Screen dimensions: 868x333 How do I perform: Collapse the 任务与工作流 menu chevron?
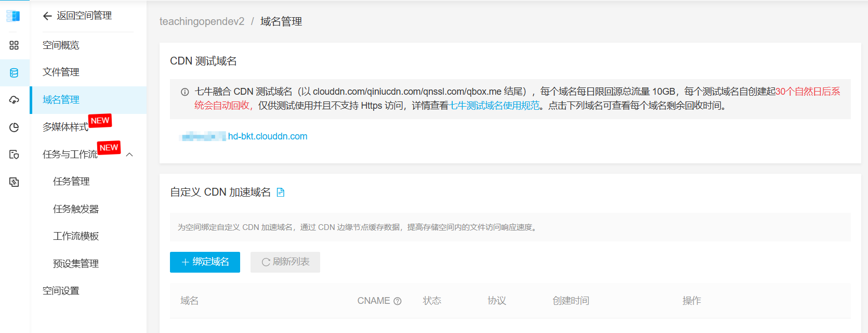pyautogui.click(x=130, y=155)
